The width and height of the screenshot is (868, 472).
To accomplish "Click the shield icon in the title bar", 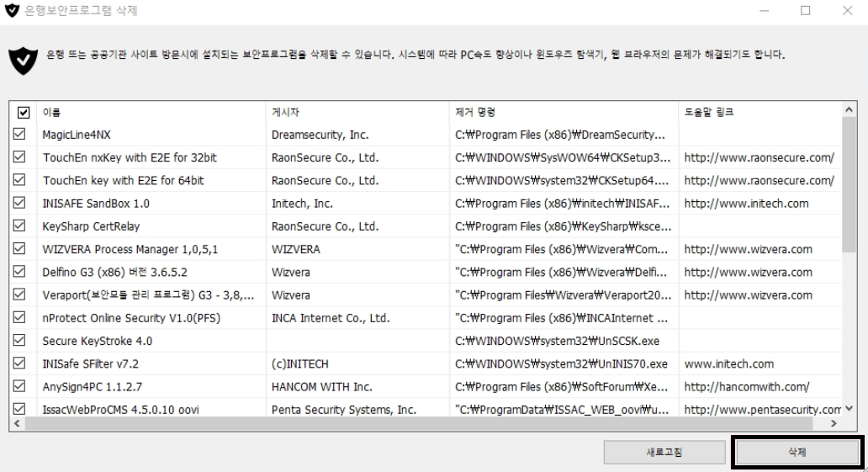I will pyautogui.click(x=12, y=11).
